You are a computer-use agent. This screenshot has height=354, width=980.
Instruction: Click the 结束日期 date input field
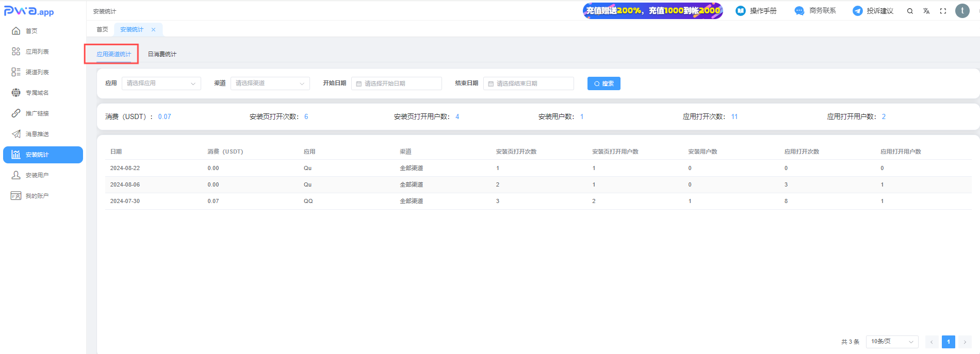click(x=528, y=83)
